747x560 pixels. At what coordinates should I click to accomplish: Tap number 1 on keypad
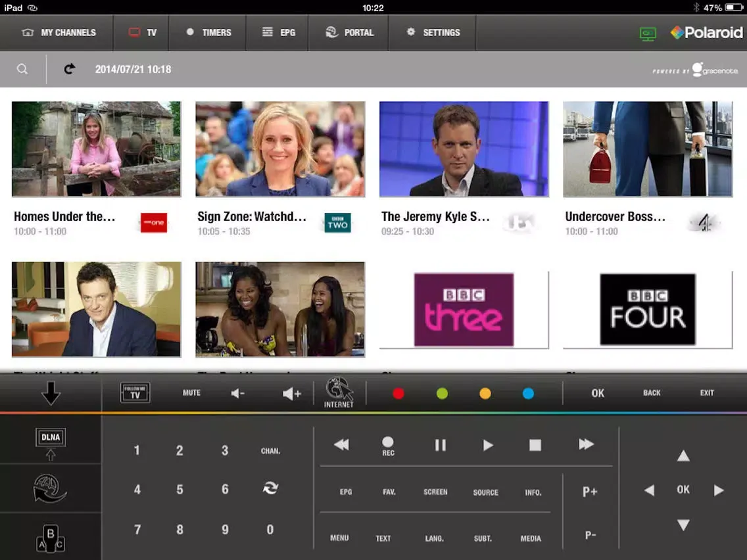137,450
